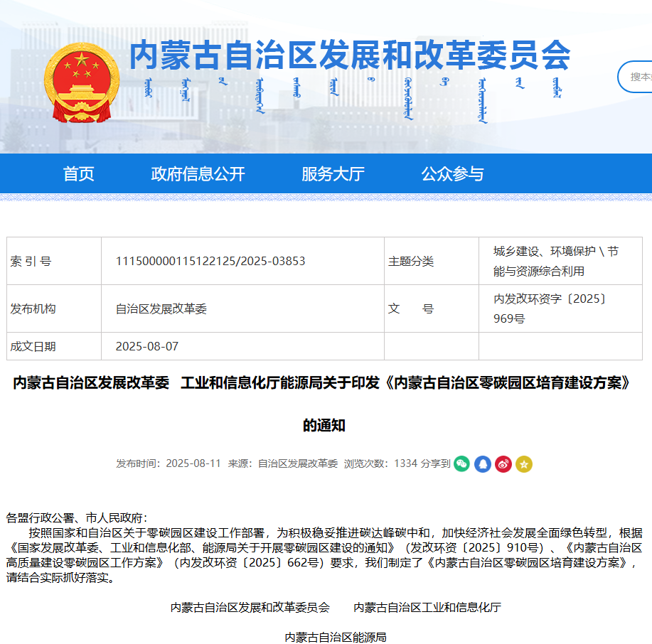The image size is (652, 644).
Task: Share article via blue QQ icon
Action: pos(483,464)
